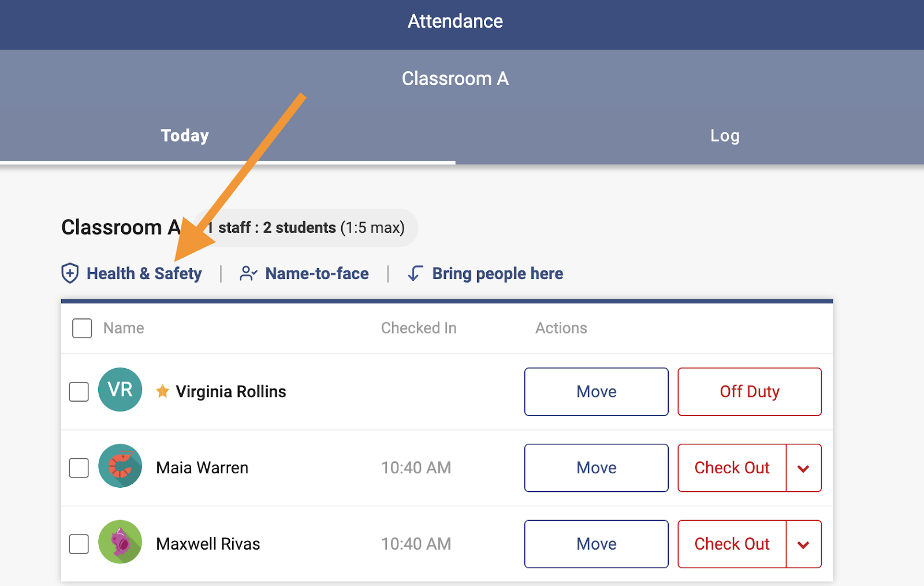Open Maxwell Rivas' Check Out options chevron
924x586 pixels.
click(803, 544)
